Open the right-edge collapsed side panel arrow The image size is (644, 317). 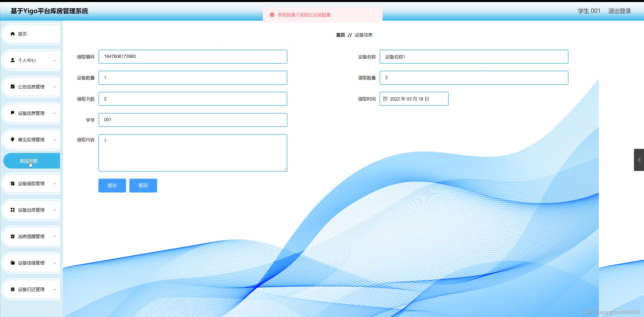[639, 160]
